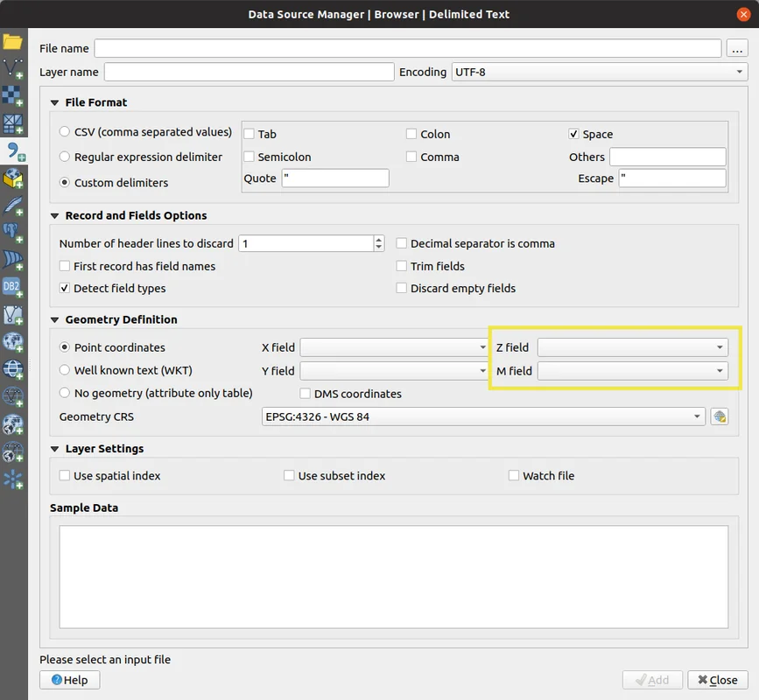Viewport: 759px width, 700px height.
Task: Switch to the Mesh layer sidebar tab
Action: [x=12, y=123]
